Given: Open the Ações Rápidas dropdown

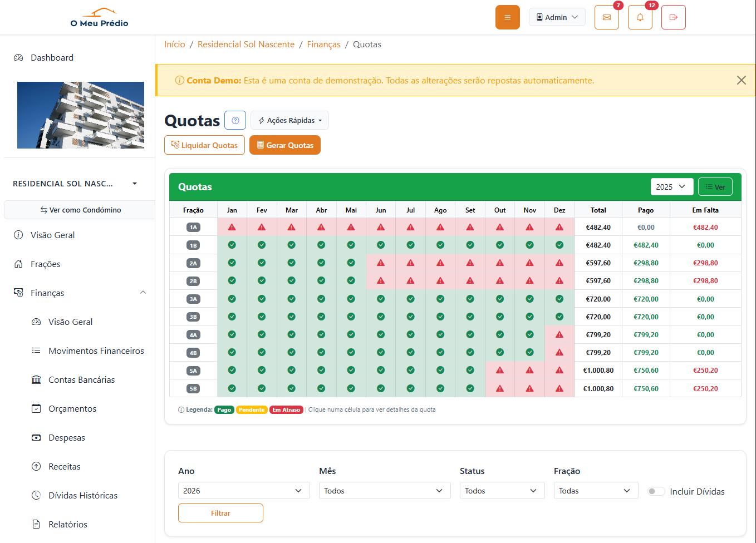Looking at the screenshot, I should [289, 120].
